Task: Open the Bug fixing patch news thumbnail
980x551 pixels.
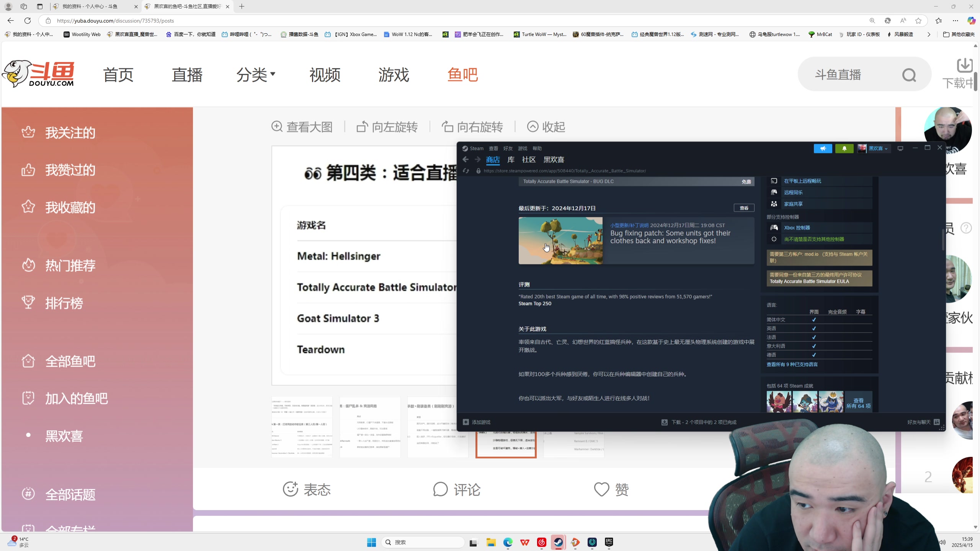Action: pos(560,241)
